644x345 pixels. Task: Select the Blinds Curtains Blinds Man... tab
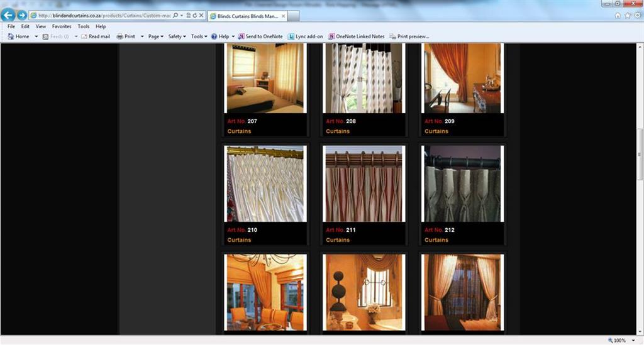coord(248,16)
